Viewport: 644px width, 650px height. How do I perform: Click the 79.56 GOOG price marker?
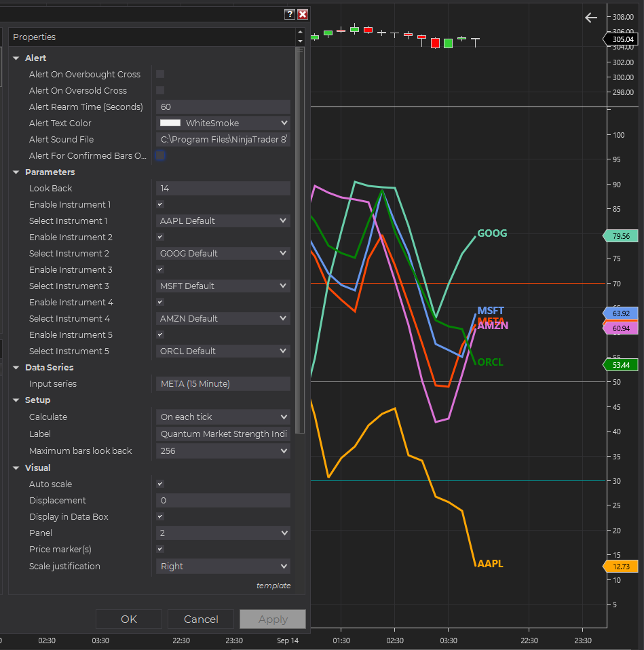click(620, 236)
